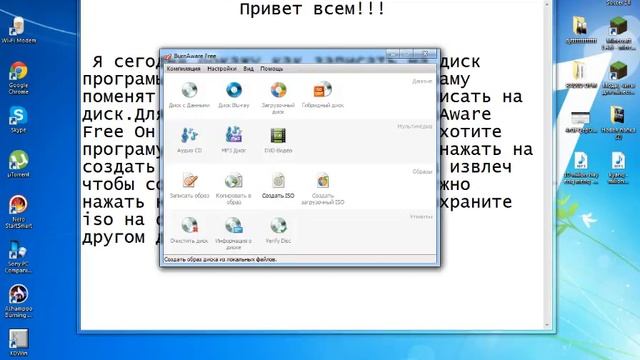Click status bar text Создать образ диска

(220, 259)
